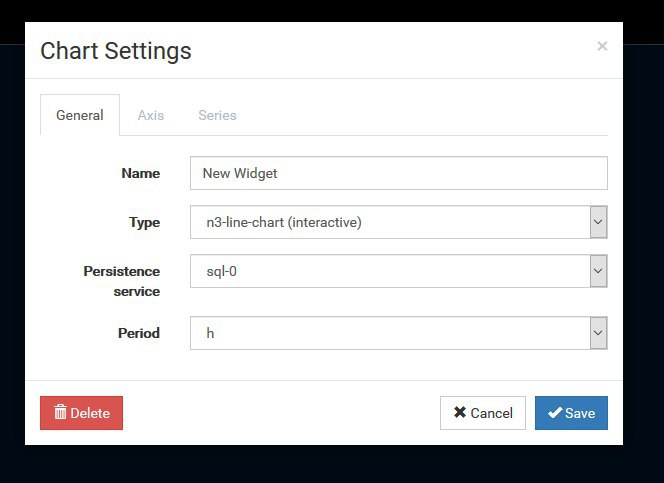This screenshot has width=664, height=483.
Task: Expand the Type dropdown arrow
Action: pos(598,222)
